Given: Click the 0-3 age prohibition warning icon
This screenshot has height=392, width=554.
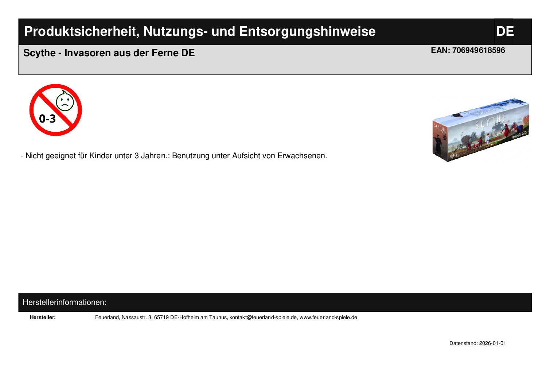Looking at the screenshot, I should tap(55, 110).
